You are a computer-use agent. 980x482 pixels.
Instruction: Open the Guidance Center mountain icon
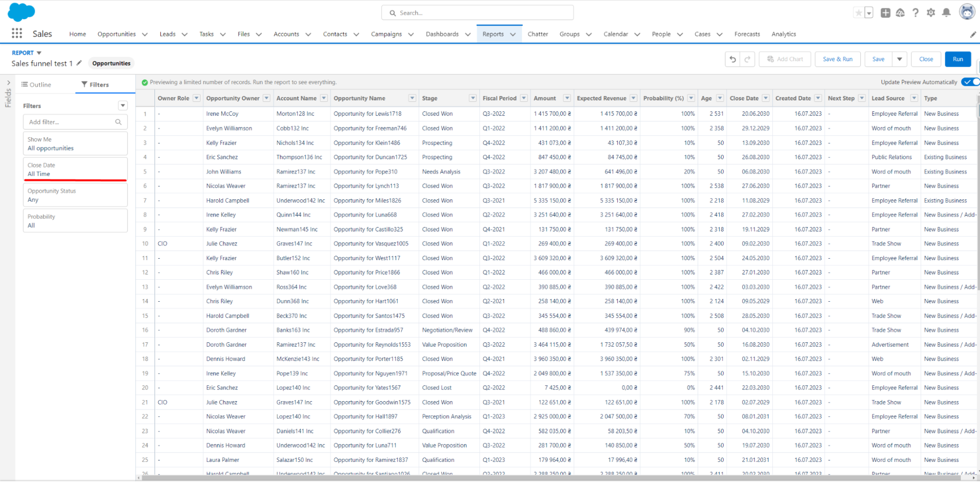900,13
